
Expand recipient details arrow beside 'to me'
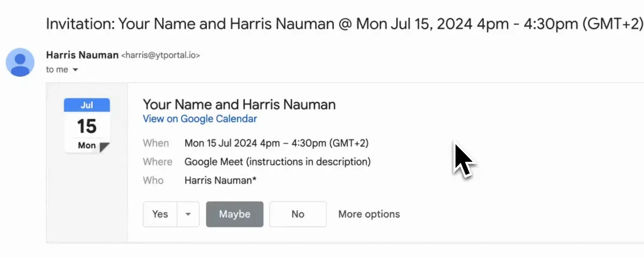tap(75, 70)
